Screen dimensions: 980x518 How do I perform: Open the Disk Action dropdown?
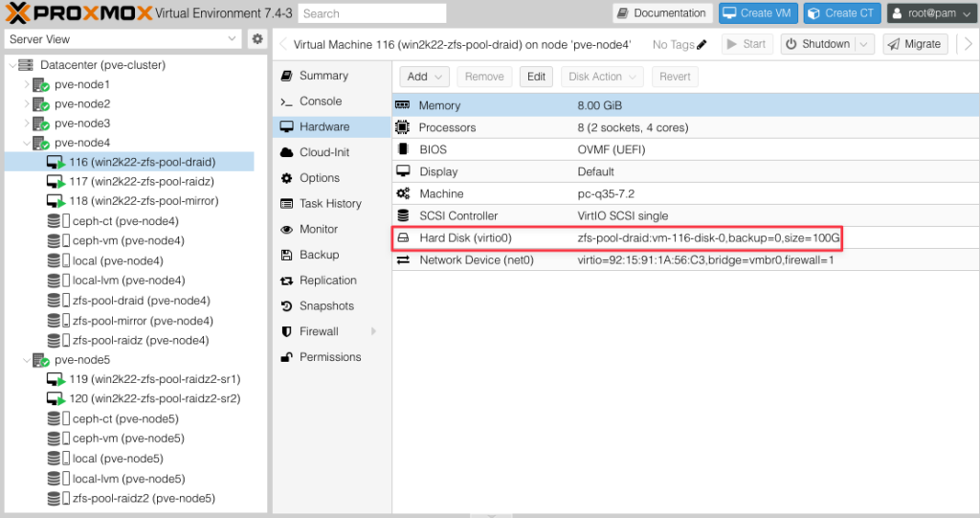(x=602, y=77)
